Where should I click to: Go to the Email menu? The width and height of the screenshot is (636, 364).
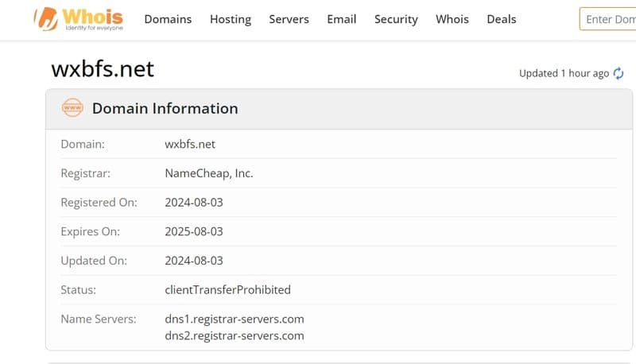[x=341, y=19]
